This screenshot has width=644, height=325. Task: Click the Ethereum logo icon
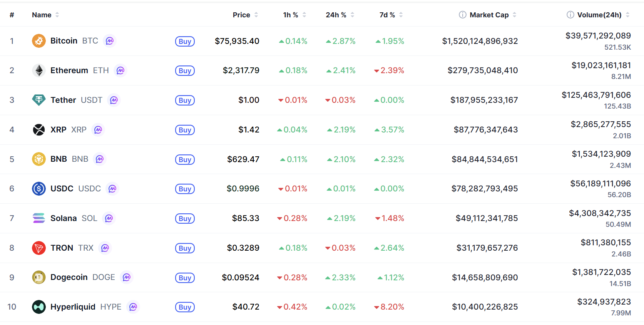[x=39, y=70]
